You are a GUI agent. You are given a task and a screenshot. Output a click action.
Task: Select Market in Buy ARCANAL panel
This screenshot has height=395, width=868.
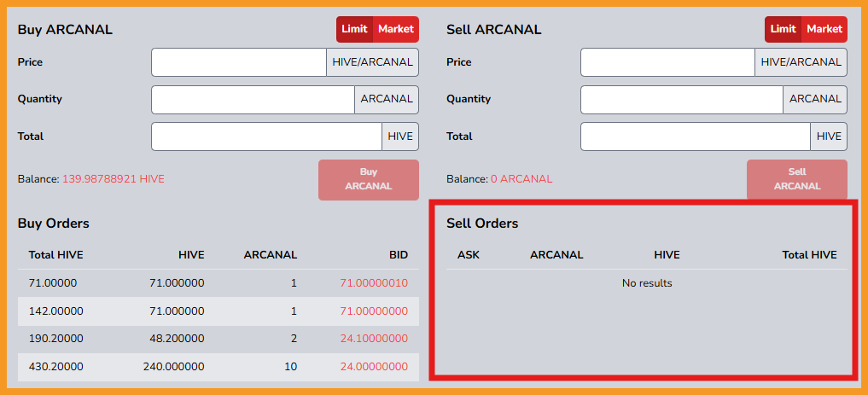coord(396,29)
